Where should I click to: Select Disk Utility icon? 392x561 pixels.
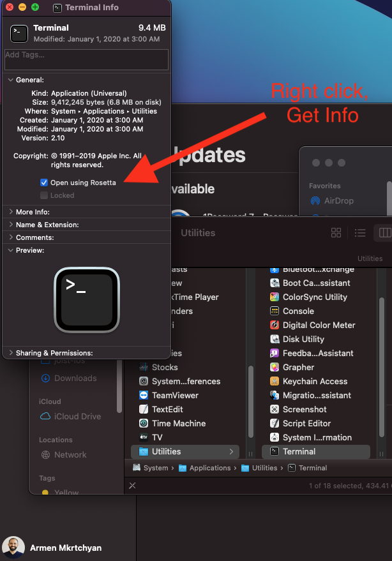[275, 339]
